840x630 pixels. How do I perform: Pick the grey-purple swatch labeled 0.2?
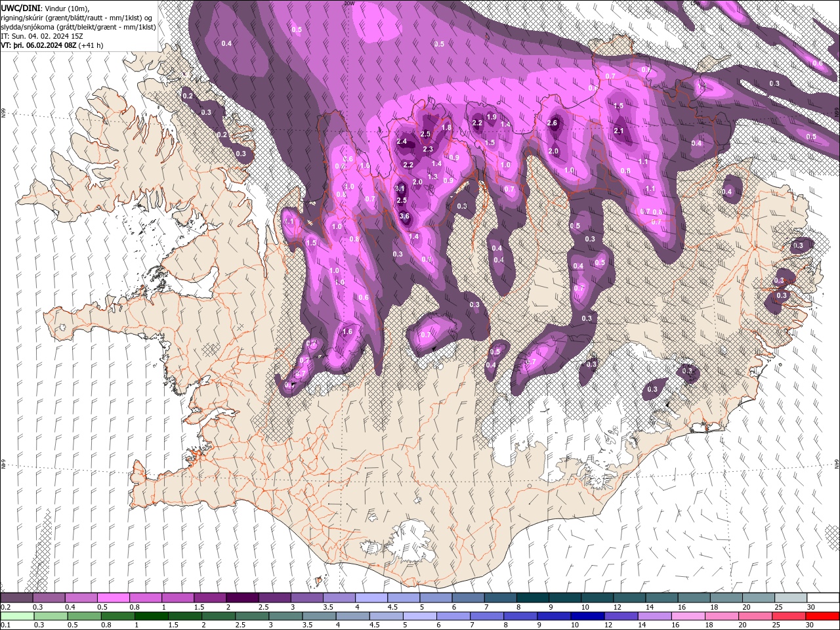16,598
